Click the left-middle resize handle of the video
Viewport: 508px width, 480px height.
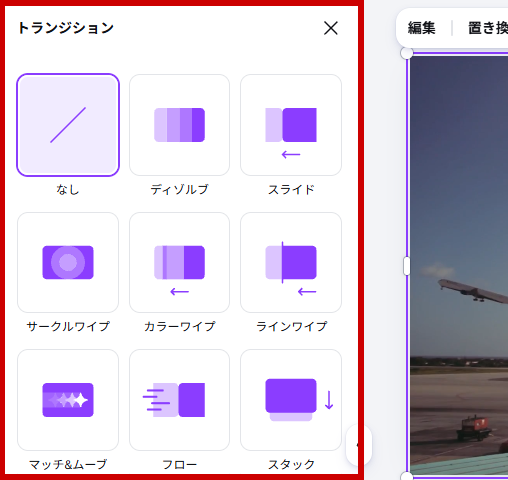point(407,266)
